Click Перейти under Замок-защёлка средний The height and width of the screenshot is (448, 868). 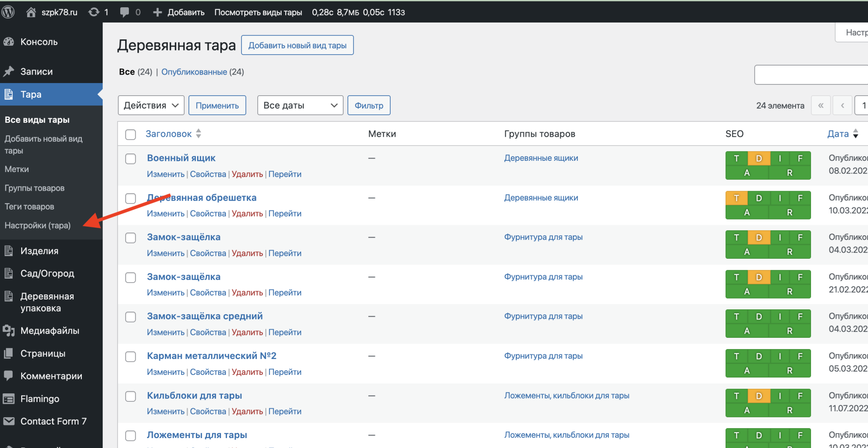point(285,332)
